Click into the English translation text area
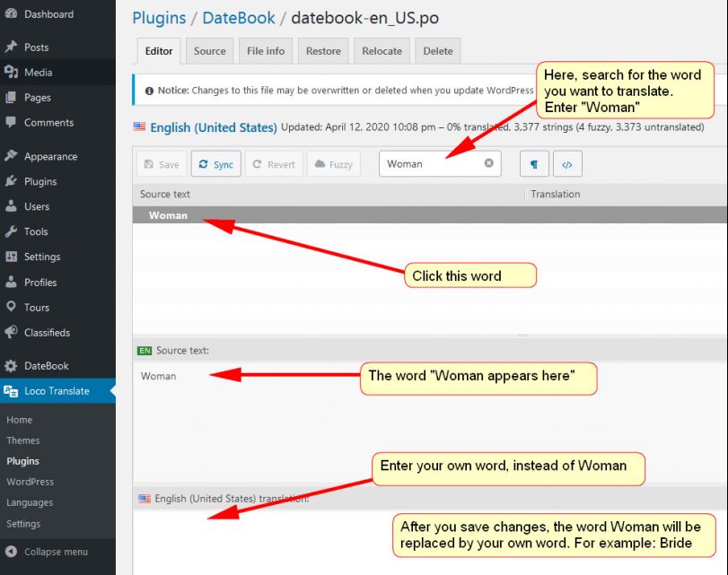 point(430,542)
